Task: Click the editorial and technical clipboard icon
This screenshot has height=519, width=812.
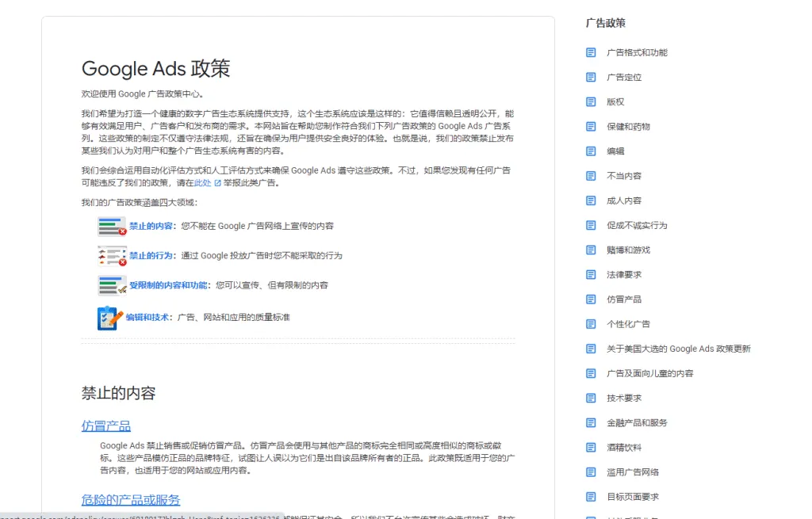Action: tap(109, 318)
